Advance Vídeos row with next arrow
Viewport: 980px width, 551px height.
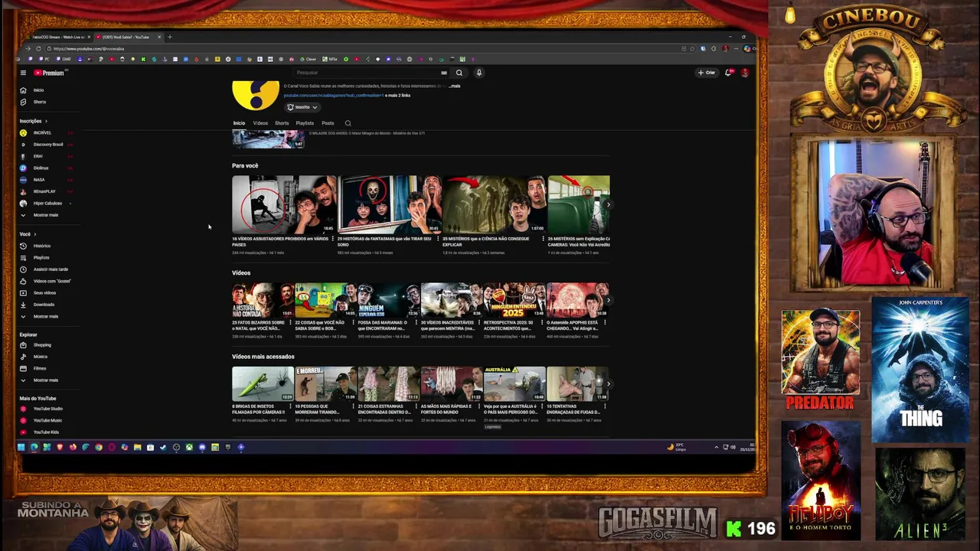click(608, 300)
